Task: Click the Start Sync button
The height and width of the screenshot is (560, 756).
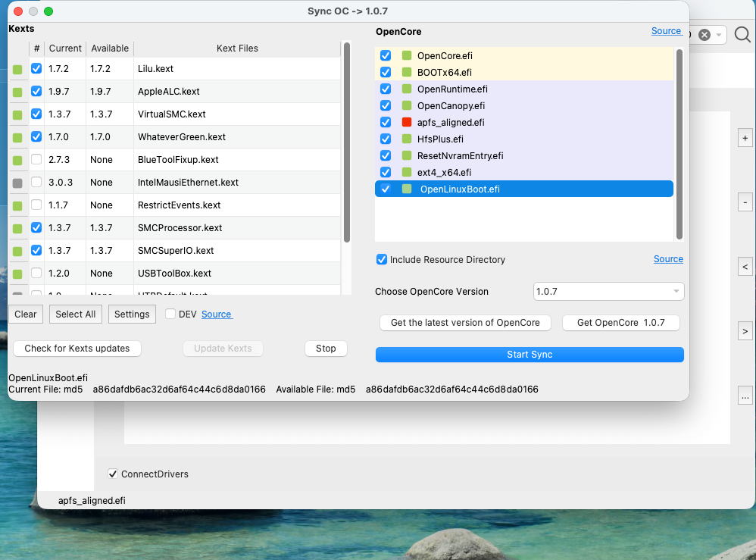Action: (x=530, y=355)
